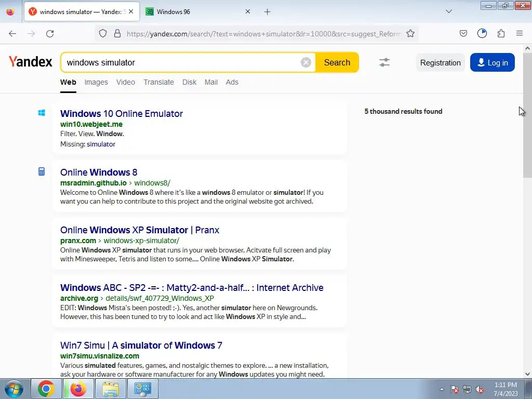Close the Windows 96 tab
The height and width of the screenshot is (399, 532).
[248, 12]
